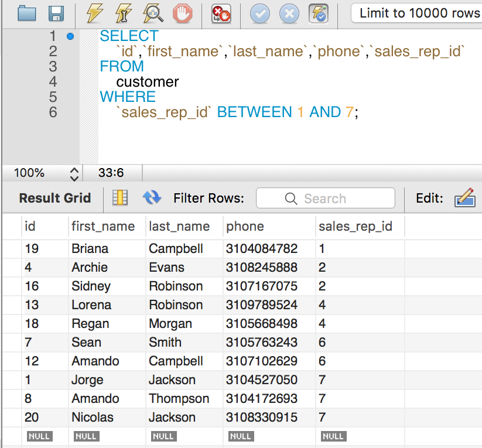Image resolution: width=482 pixels, height=448 pixels.
Task: Select the cell containing Lorena
Action: pyautogui.click(x=107, y=305)
